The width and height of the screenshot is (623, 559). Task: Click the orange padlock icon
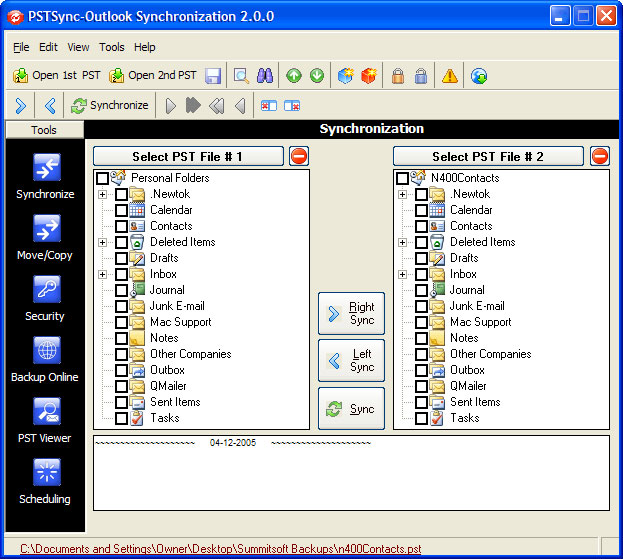[x=398, y=75]
